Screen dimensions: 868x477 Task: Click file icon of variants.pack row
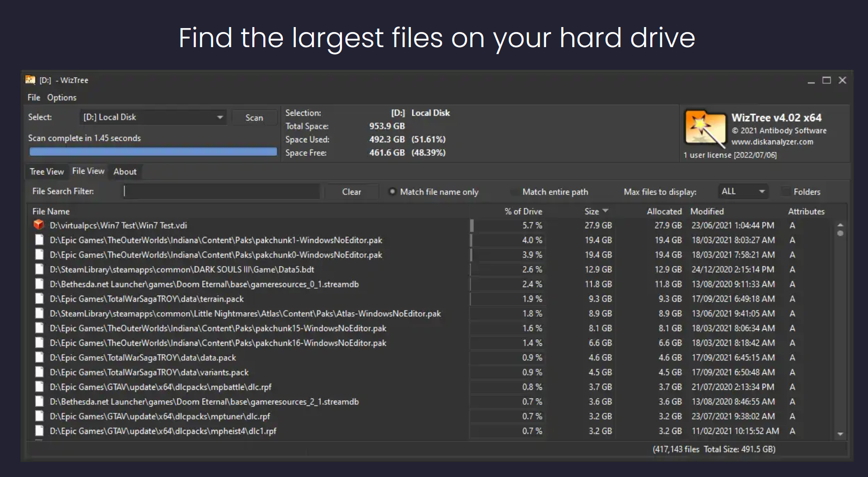[39, 372]
